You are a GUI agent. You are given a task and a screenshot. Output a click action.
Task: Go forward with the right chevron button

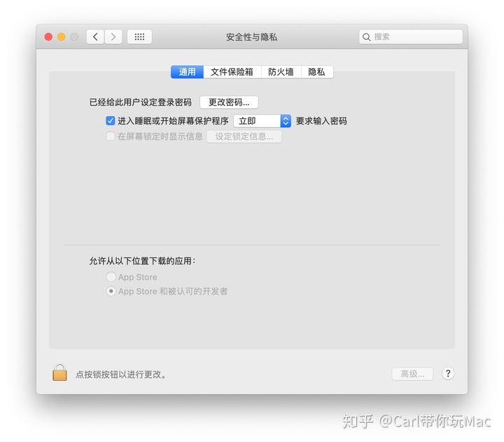click(113, 37)
